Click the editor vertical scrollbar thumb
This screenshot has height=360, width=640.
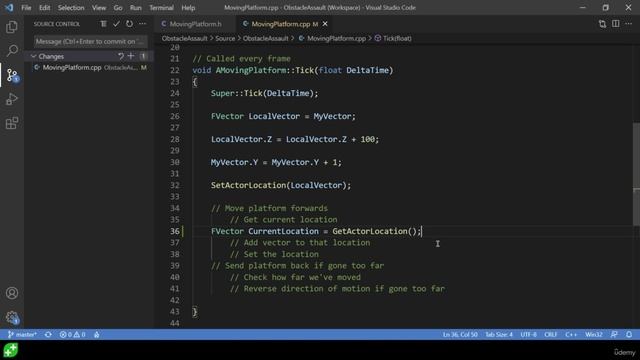tap(636, 173)
